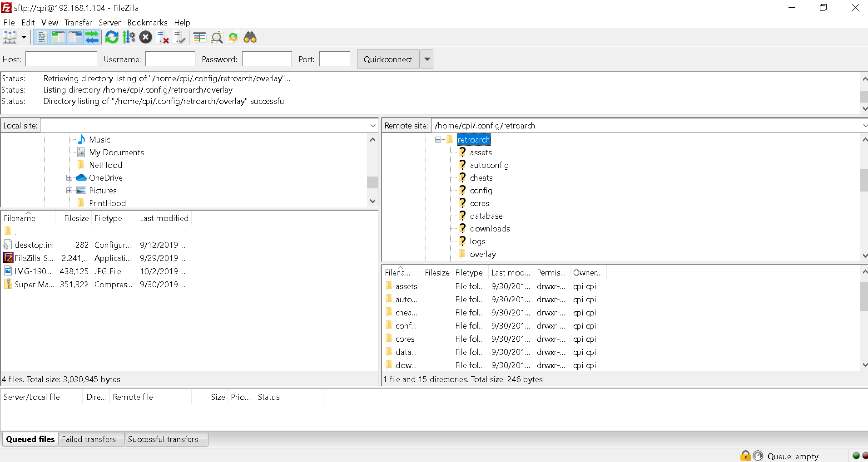Select Music in the local tree
This screenshot has height=462, width=868.
[x=99, y=140]
